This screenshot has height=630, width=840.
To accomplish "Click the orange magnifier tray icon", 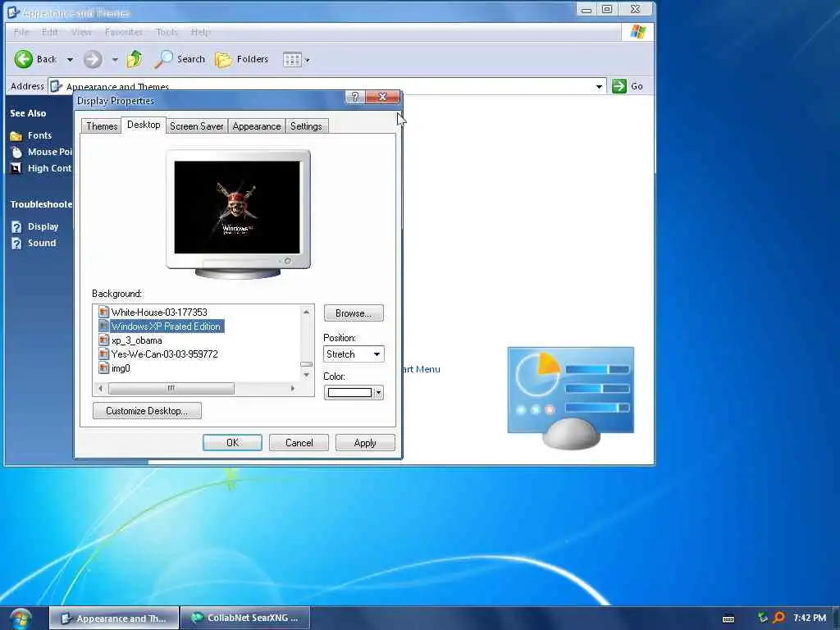I will pos(778,618).
